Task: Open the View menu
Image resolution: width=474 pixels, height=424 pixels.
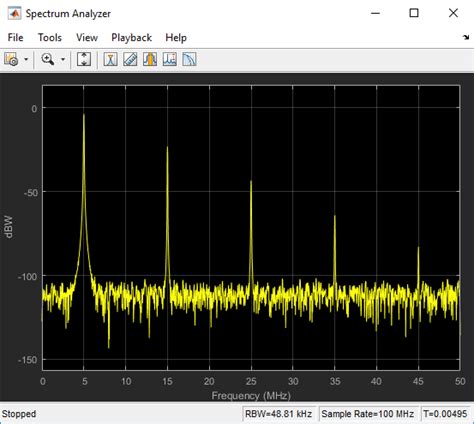Action: pyautogui.click(x=87, y=38)
